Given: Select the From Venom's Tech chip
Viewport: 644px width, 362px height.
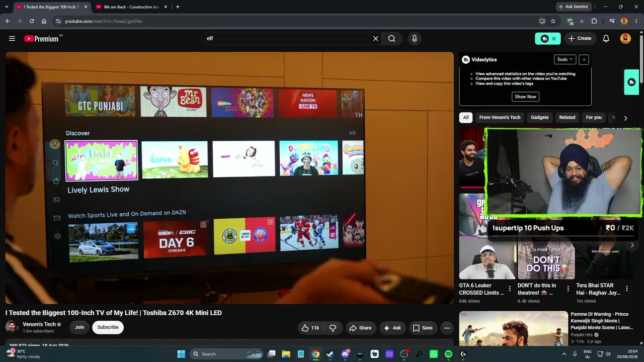Looking at the screenshot, I should [x=500, y=118].
